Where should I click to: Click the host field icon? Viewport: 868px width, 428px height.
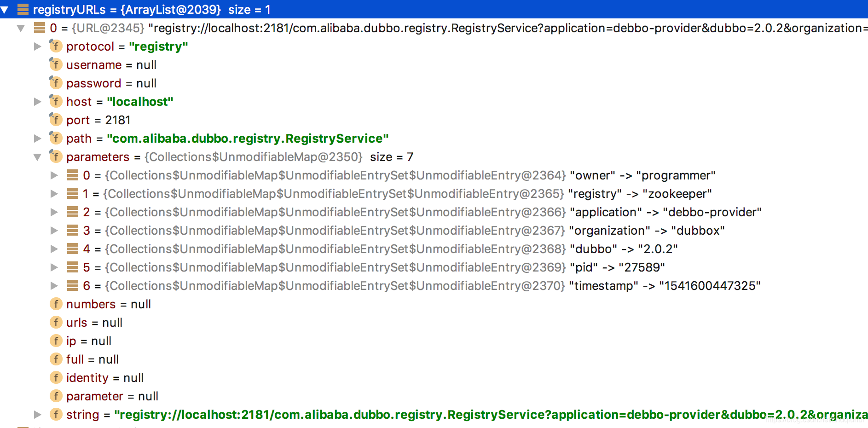click(x=56, y=101)
